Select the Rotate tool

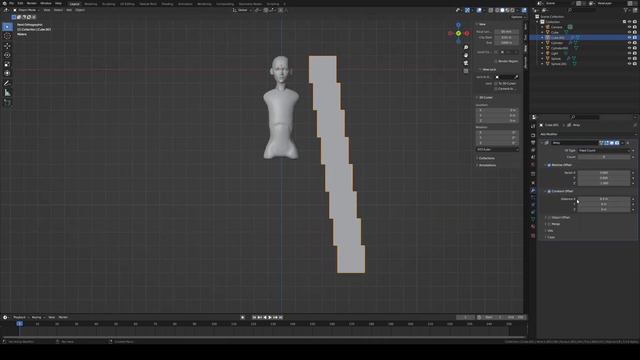[x=7, y=55]
